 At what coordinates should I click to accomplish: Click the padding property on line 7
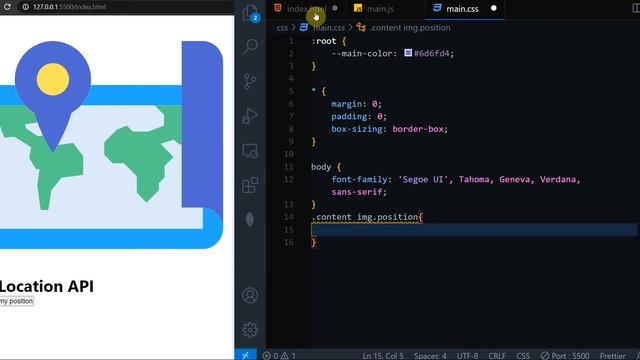[x=349, y=116]
